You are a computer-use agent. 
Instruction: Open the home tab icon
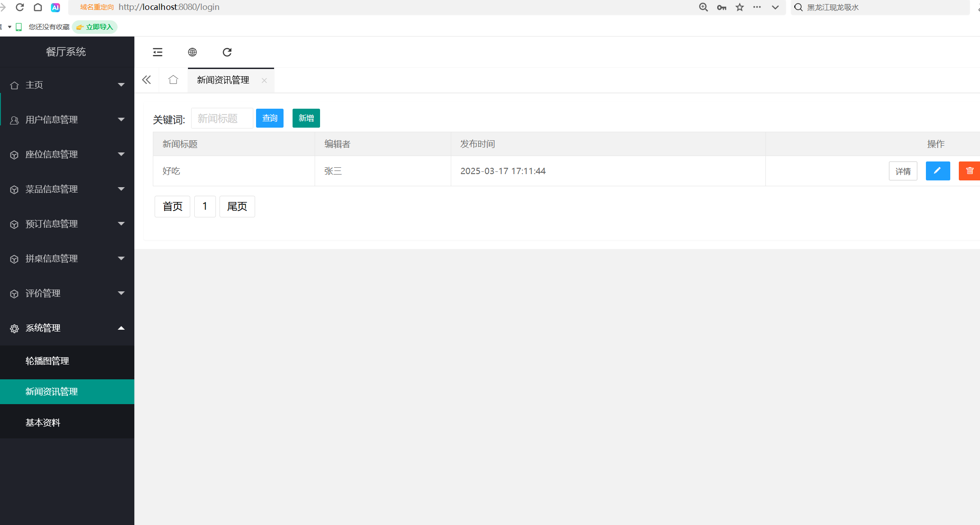(173, 80)
